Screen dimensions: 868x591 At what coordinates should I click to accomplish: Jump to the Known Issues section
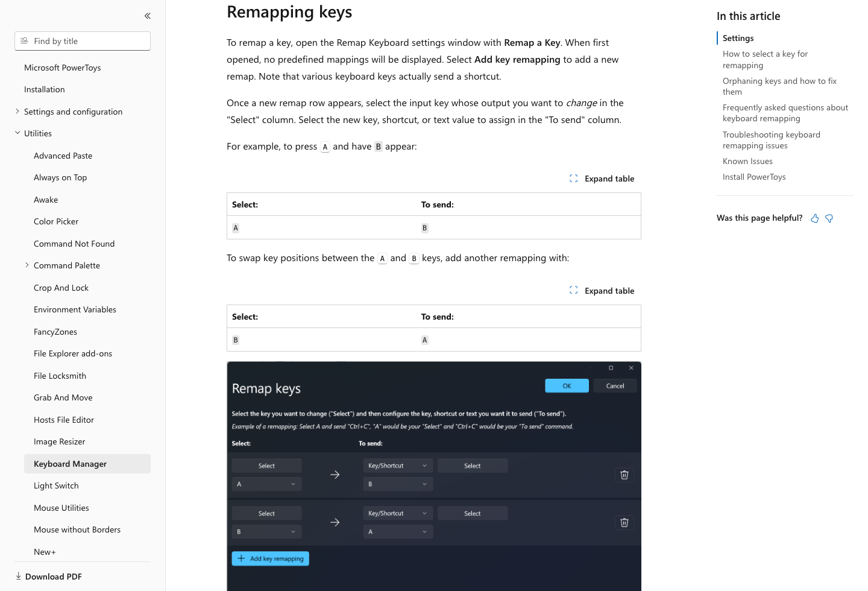pyautogui.click(x=747, y=161)
